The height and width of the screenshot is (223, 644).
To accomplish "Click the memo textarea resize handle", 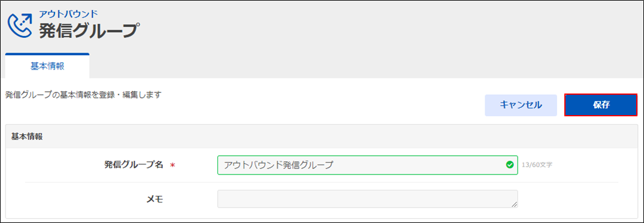I will tap(514, 204).
